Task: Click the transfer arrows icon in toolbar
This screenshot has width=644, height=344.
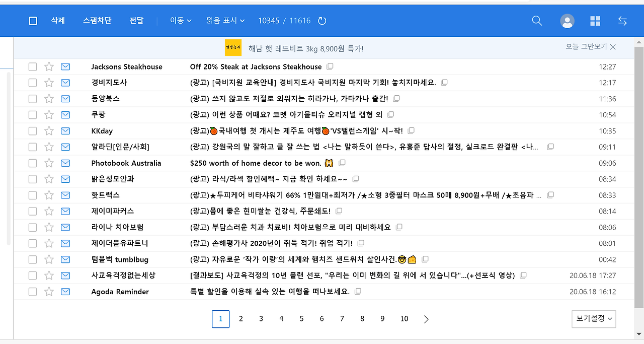Action: (622, 21)
